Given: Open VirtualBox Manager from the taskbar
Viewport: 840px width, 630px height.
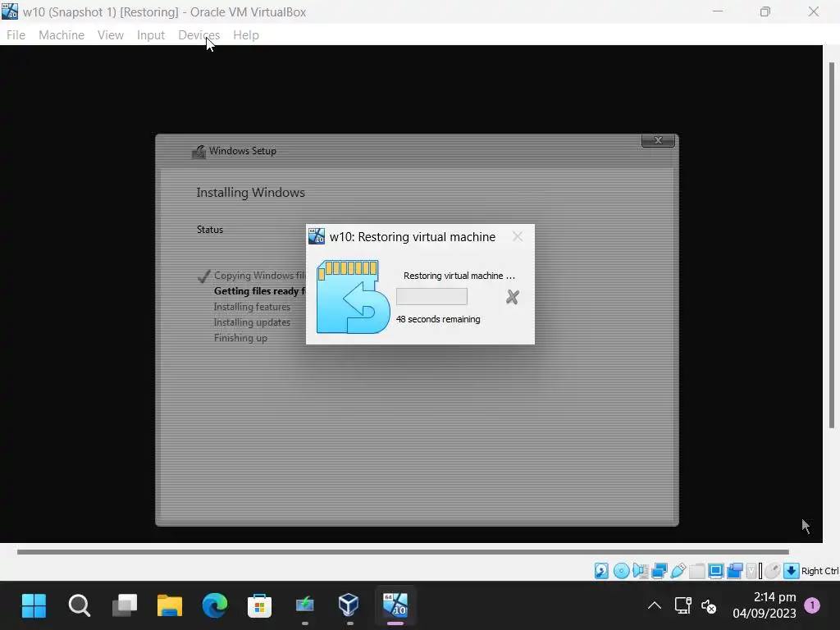Looking at the screenshot, I should click(x=349, y=606).
